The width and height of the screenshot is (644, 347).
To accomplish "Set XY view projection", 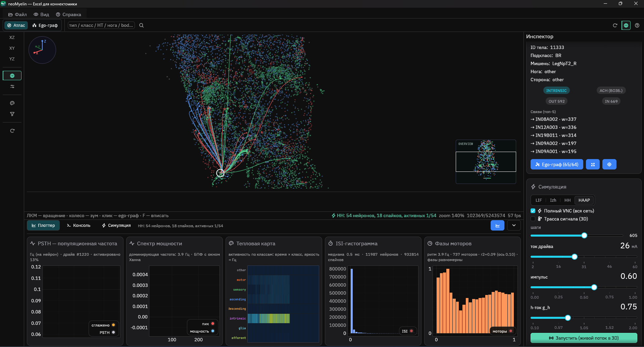I will pos(12,48).
